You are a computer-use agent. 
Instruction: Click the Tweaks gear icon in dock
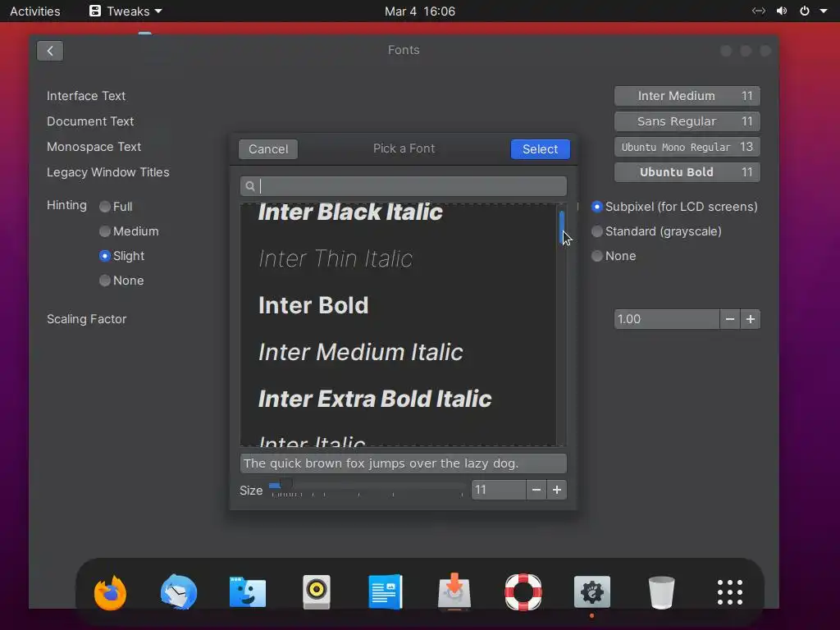pyautogui.click(x=592, y=592)
